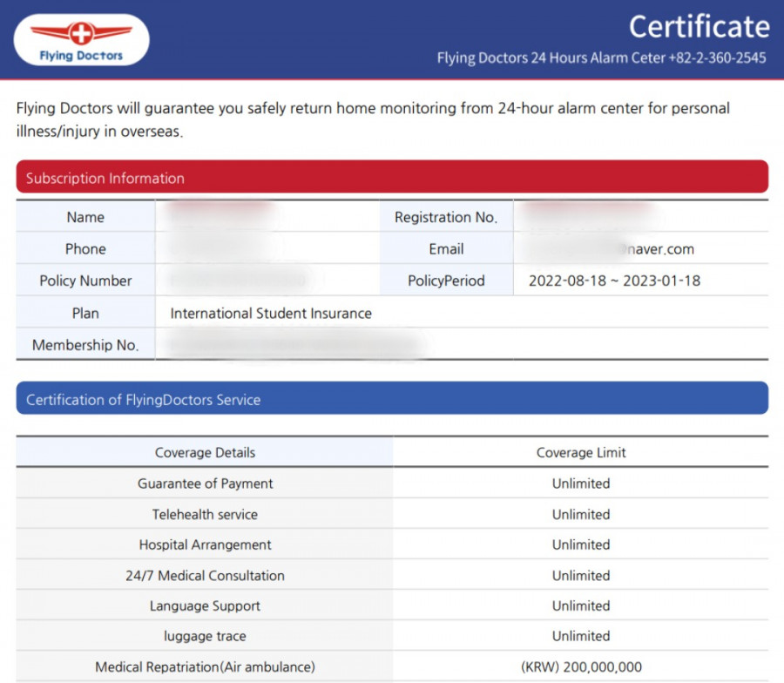The height and width of the screenshot is (683, 784).
Task: Select the "Coverage Limit" column header
Action: pyautogui.click(x=581, y=452)
